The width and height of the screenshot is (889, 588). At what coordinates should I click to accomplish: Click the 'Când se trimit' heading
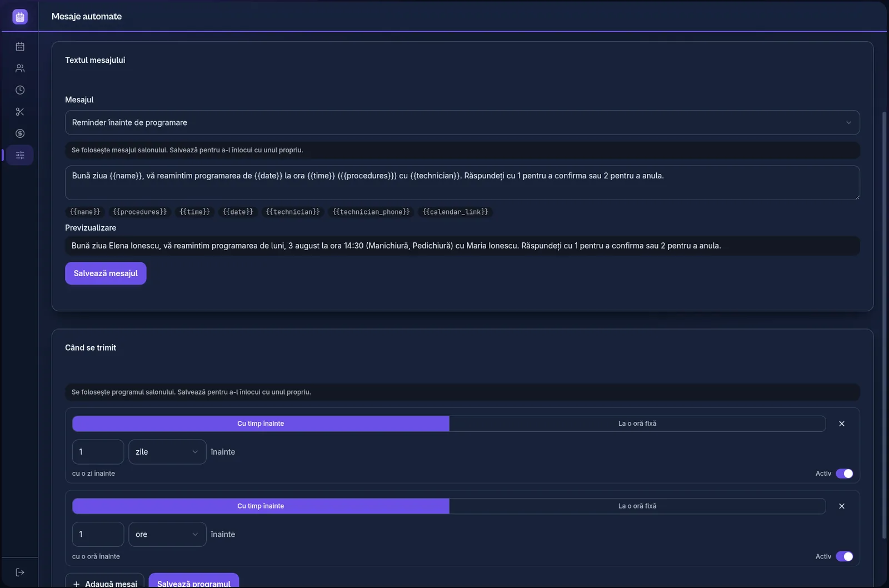click(91, 347)
